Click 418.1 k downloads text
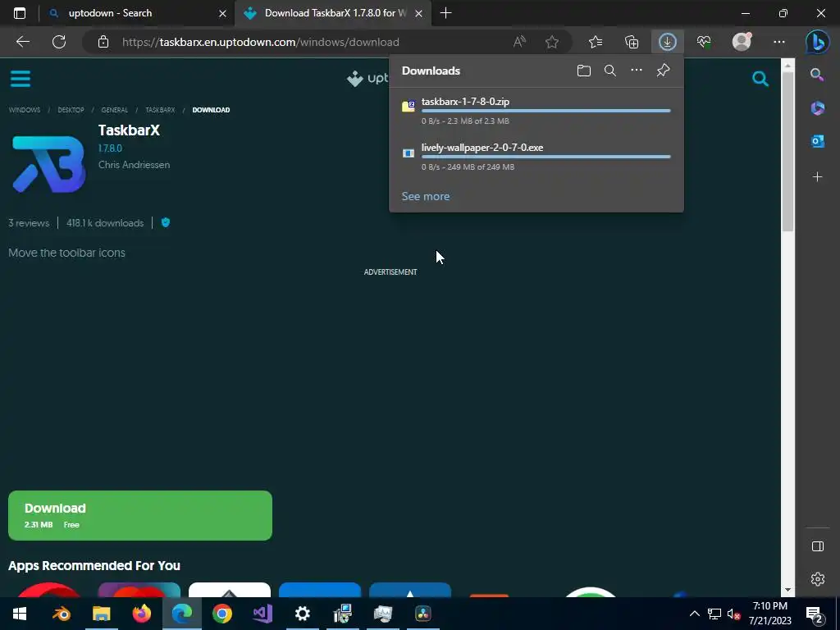Screen dimensions: 840x630 [105, 223]
